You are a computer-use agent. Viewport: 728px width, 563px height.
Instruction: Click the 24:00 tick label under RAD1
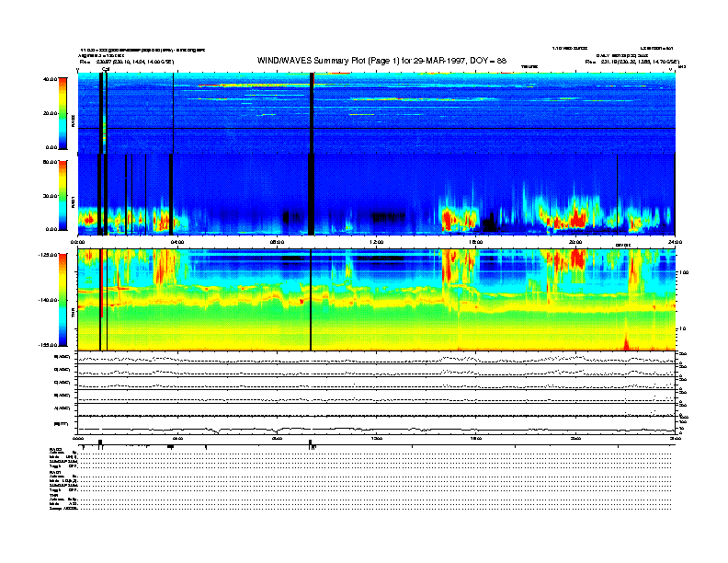(675, 242)
